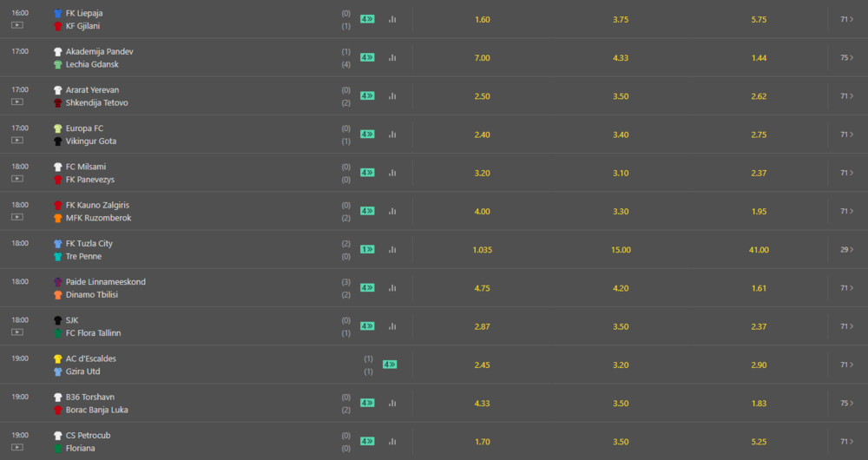Expand 71 more markets for FK Liepaja match

tap(847, 19)
